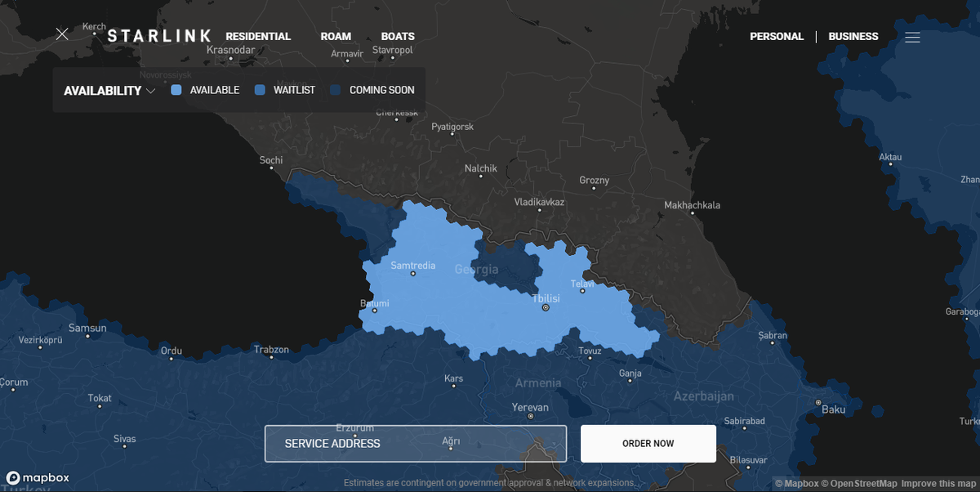
Task: Open the Residential menu item
Action: coord(258,36)
